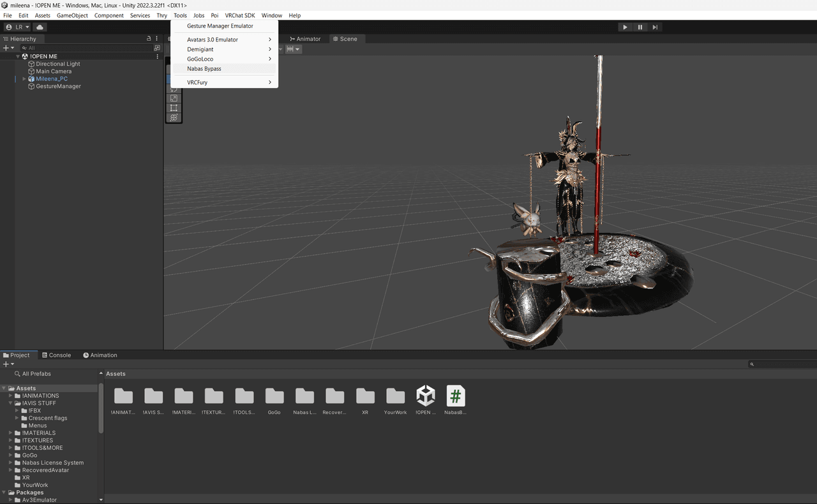The image size is (817, 504).
Task: Expand the !ANIMATIONS folder in tree
Action: [x=10, y=396]
